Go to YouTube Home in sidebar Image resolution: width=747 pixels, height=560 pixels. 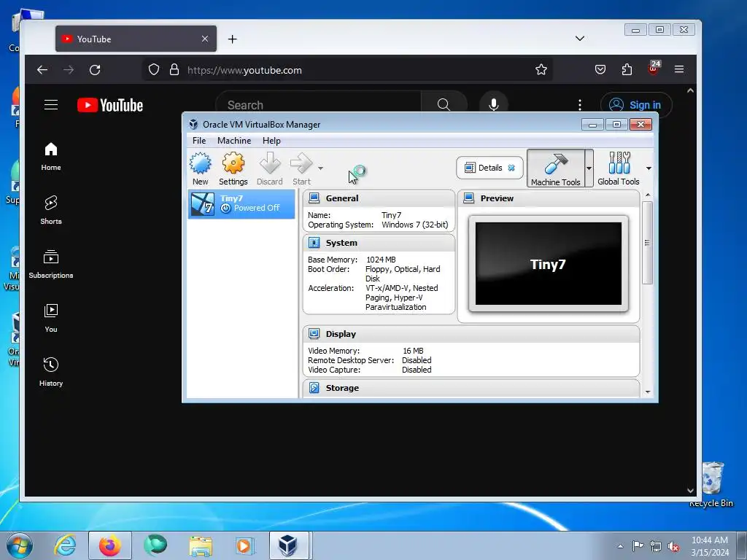coord(51,157)
